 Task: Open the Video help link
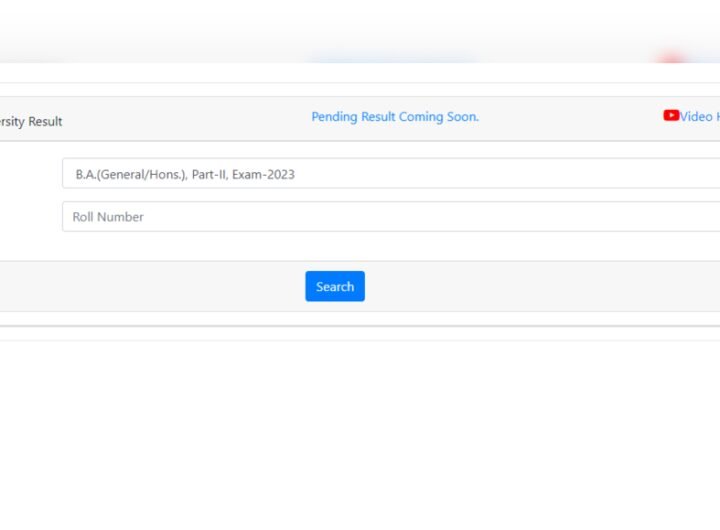[700, 117]
